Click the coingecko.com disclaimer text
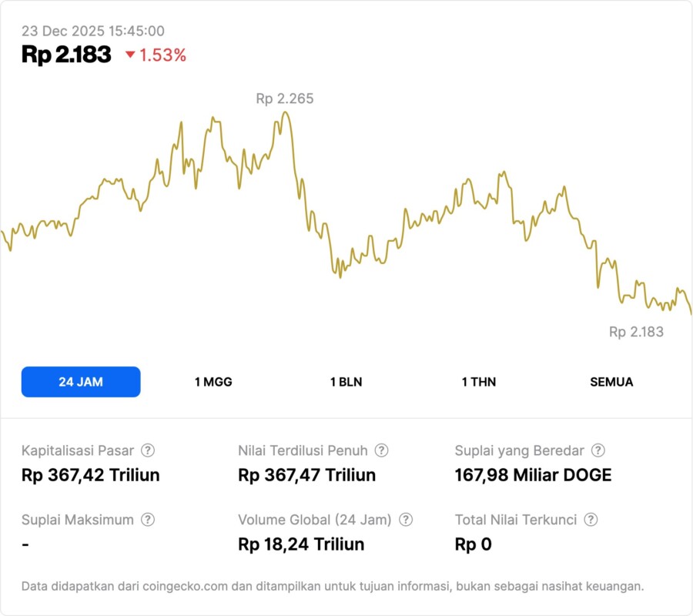 (x=333, y=586)
